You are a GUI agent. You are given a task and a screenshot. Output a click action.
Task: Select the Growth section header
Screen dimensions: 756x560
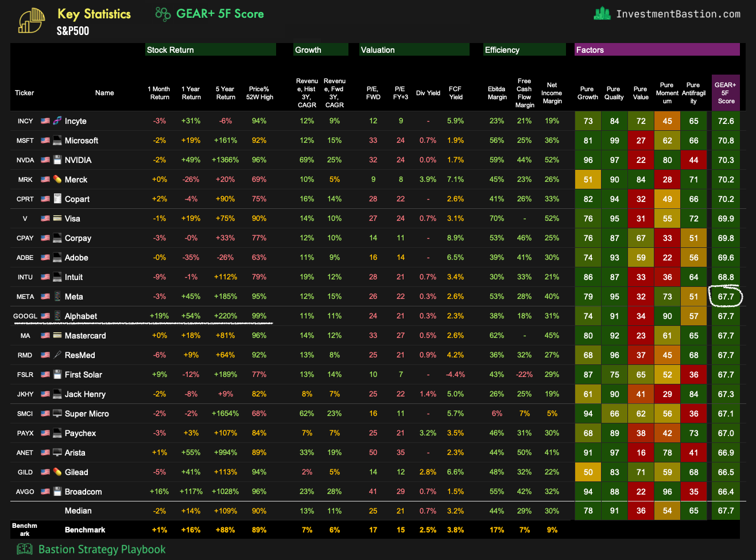(x=321, y=50)
